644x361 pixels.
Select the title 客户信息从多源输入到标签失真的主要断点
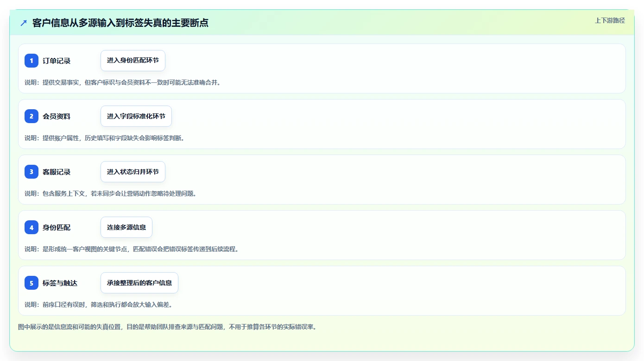point(120,23)
